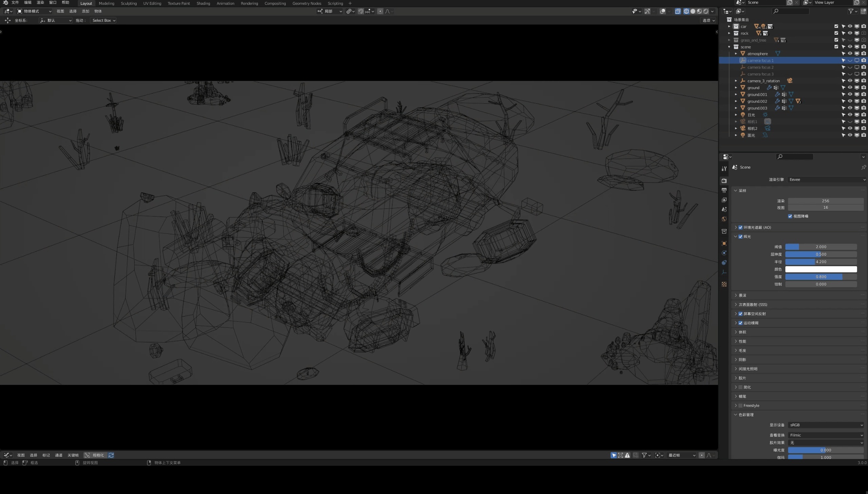Open the Tool settings wrench icon
Image resolution: width=868 pixels, height=494 pixels.
tap(724, 169)
